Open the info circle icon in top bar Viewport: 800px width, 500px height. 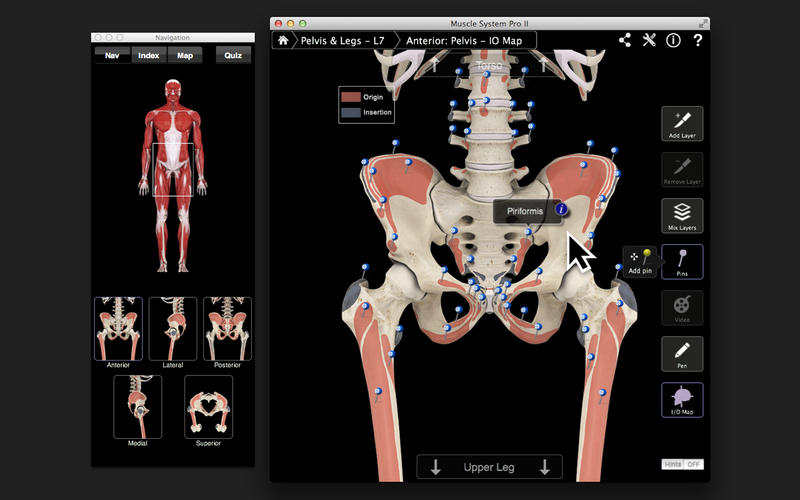(673, 40)
